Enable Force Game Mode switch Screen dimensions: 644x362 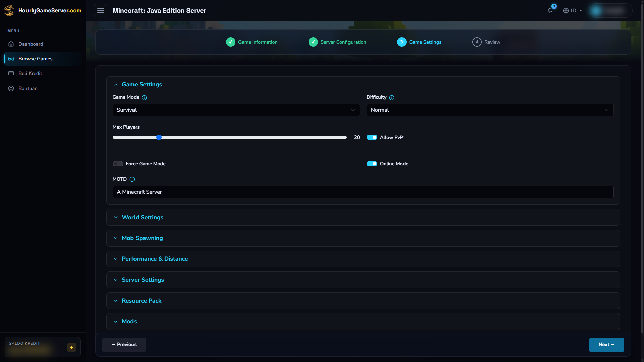(x=118, y=164)
